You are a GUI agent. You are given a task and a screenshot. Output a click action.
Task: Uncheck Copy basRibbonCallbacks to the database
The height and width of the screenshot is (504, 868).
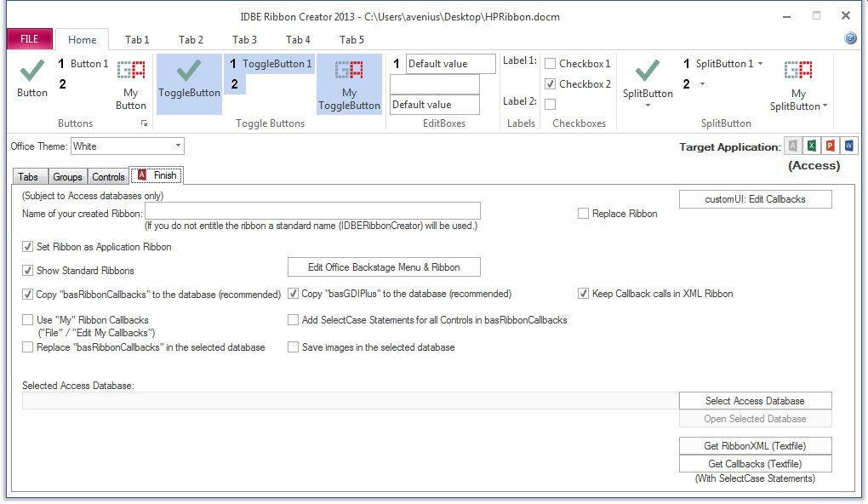coord(27,295)
